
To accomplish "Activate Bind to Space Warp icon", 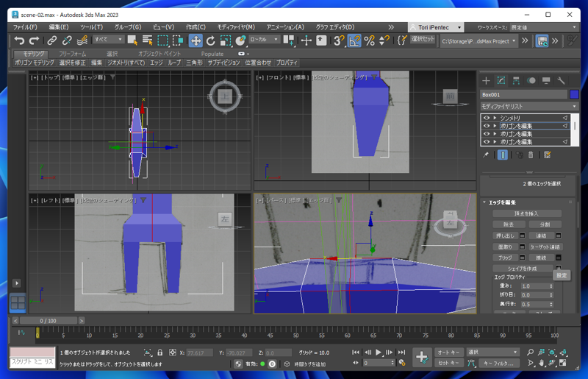I will click(82, 40).
